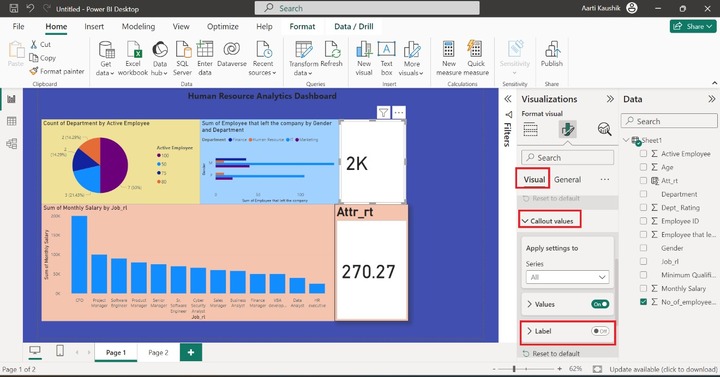Switch to the General formatting tab
720x377 pixels.
[x=568, y=180]
